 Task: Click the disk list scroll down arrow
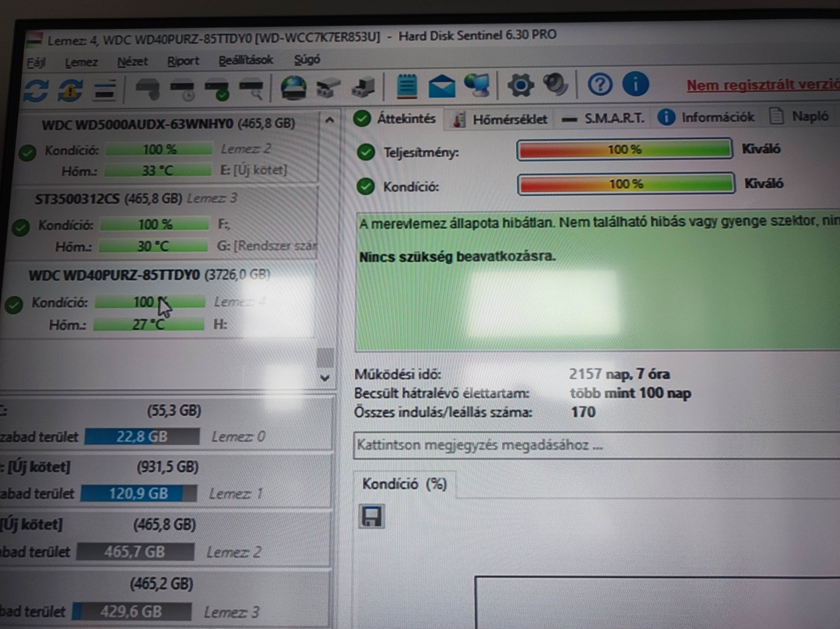click(325, 378)
